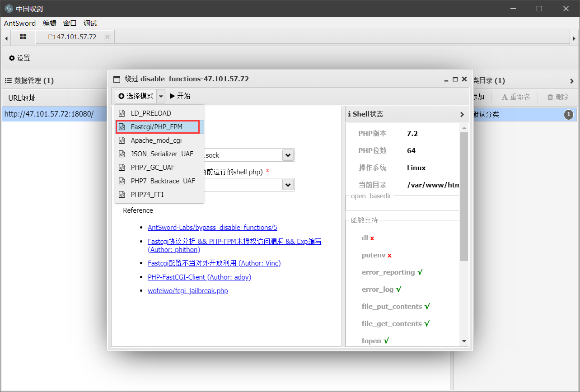Click the PHP74_FFI file icon

pos(122,195)
